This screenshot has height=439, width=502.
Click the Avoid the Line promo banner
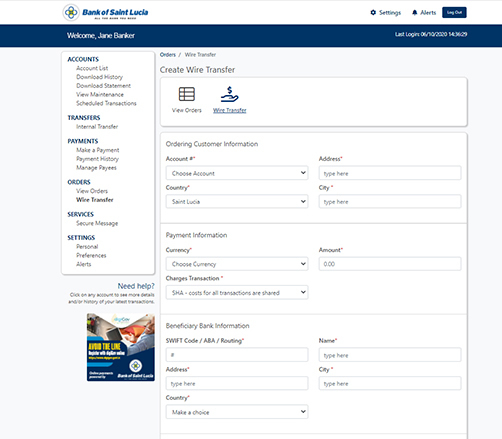121,347
